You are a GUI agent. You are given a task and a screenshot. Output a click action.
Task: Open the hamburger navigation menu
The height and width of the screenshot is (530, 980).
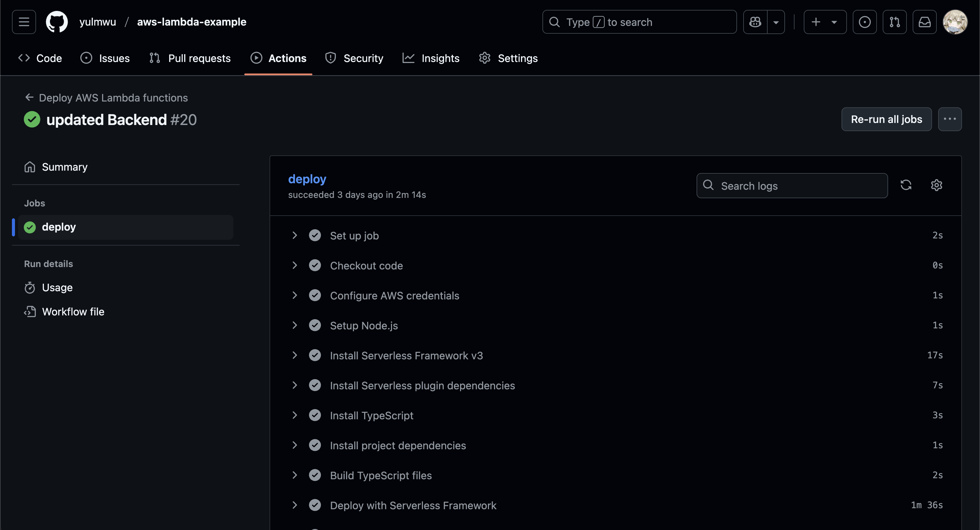(23, 22)
